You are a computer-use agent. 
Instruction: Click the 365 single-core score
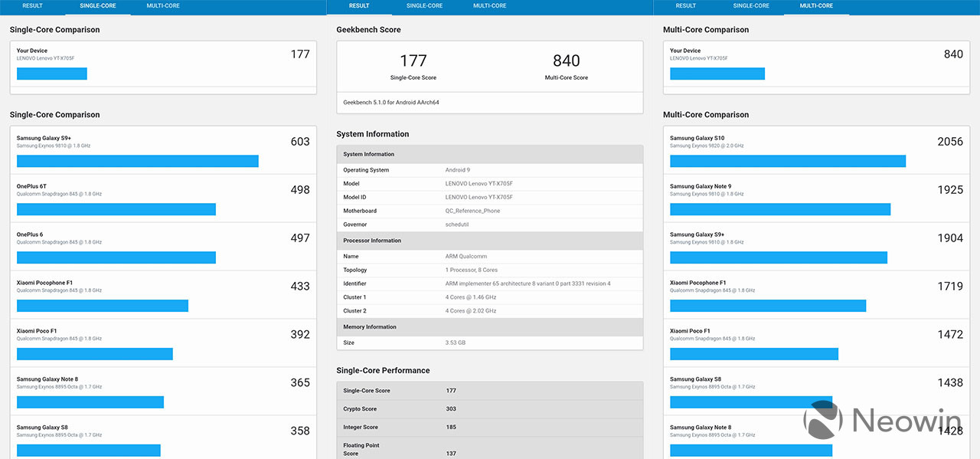pyautogui.click(x=300, y=383)
